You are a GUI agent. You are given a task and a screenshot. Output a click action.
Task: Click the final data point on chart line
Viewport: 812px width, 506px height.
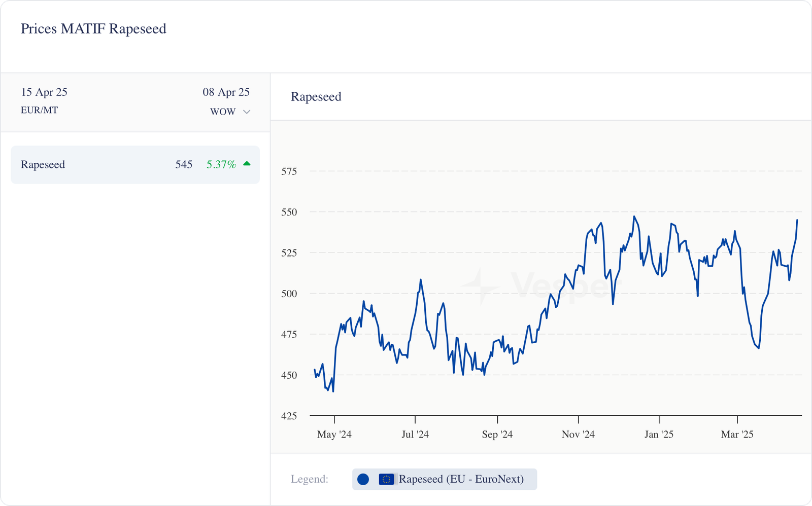tap(797, 220)
